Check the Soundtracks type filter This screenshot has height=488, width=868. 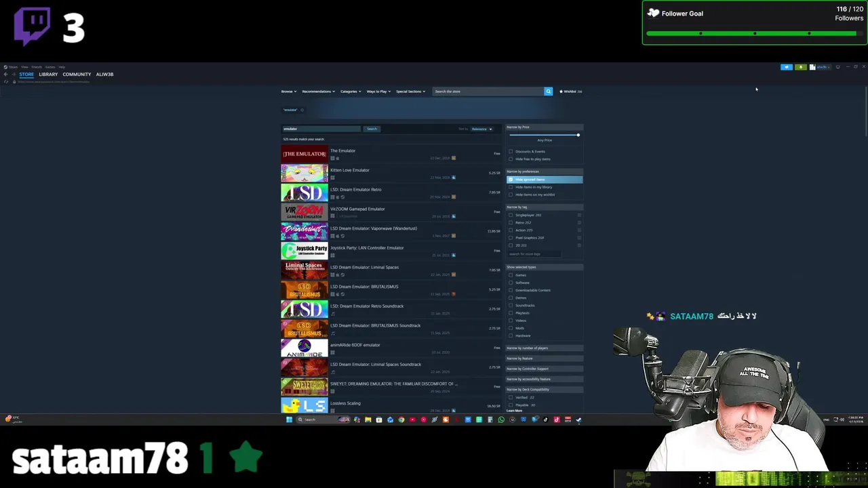[x=511, y=305]
